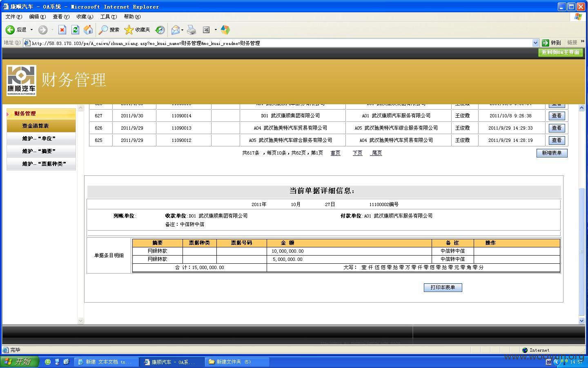The height and width of the screenshot is (368, 588).
Task: Open 维护--“单位” sidebar item
Action: [x=41, y=139]
